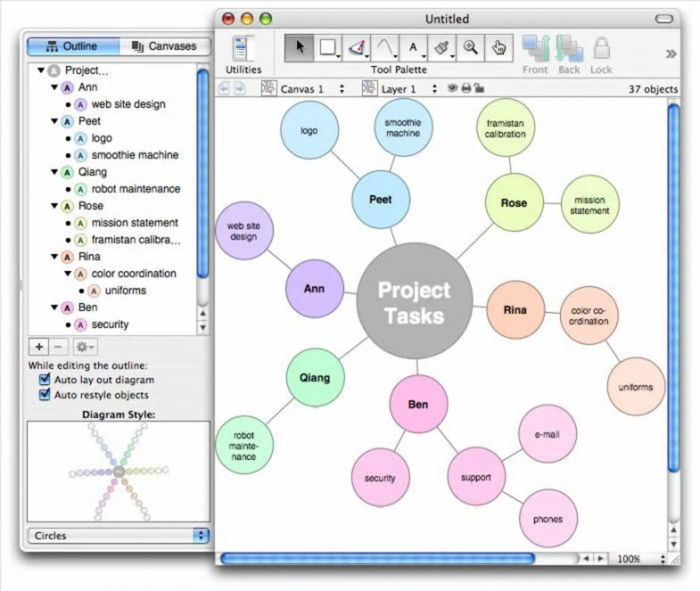Viewport: 700px width, 591px height.
Task: Click canvas scroll left arrow
Action: (587, 559)
